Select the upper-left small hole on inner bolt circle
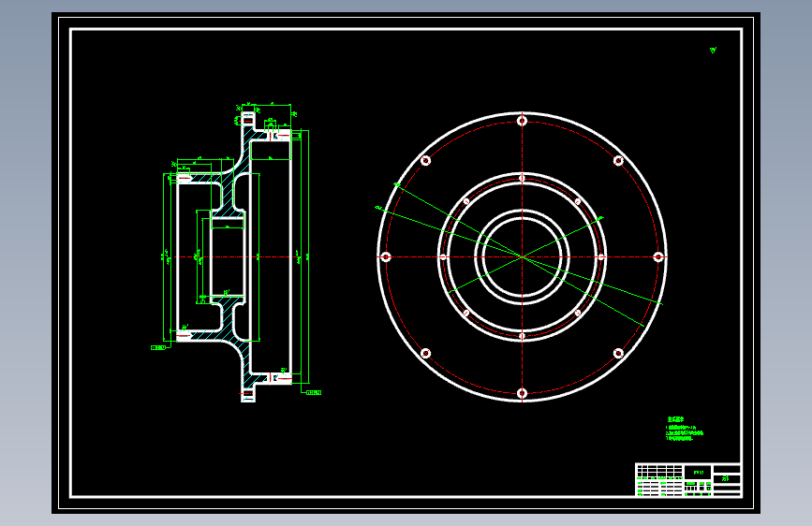 pos(466,201)
